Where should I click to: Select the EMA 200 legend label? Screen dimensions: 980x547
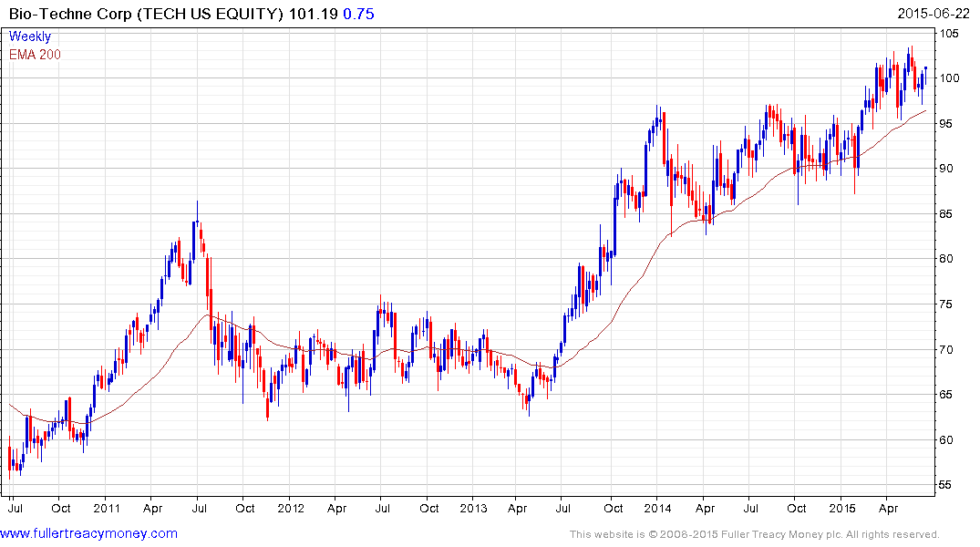pyautogui.click(x=35, y=55)
